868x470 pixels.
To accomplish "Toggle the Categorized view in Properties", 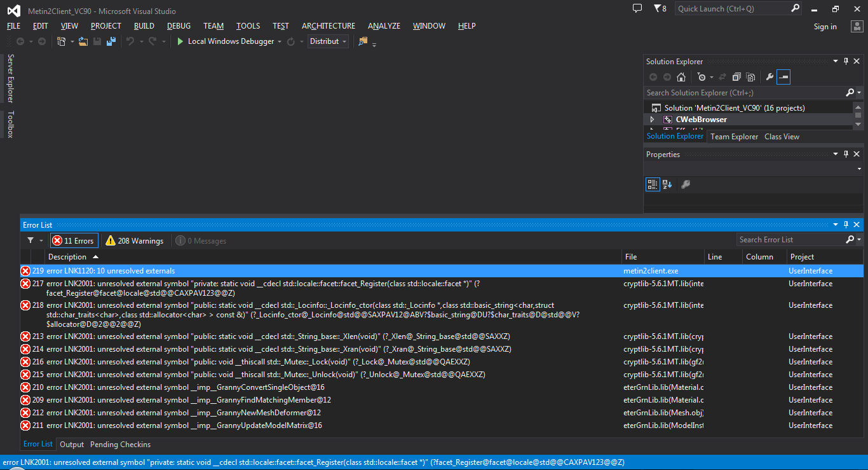I will click(x=653, y=184).
